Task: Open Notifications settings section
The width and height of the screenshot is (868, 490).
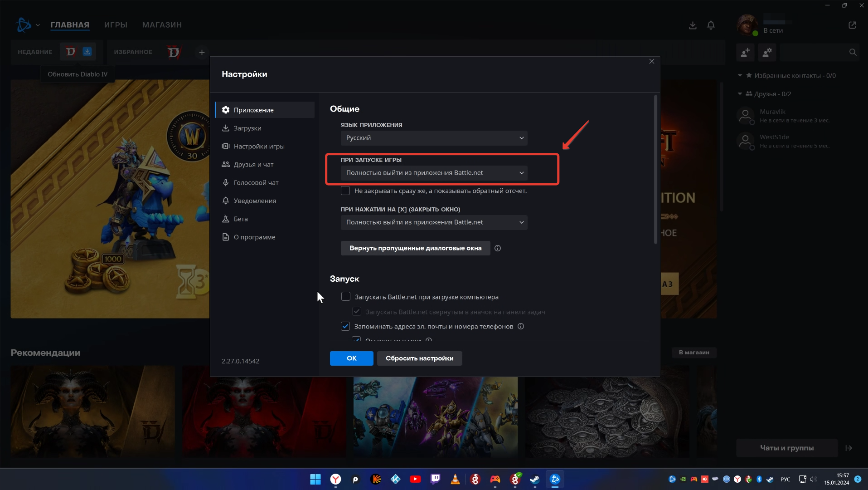Action: pos(265,201)
